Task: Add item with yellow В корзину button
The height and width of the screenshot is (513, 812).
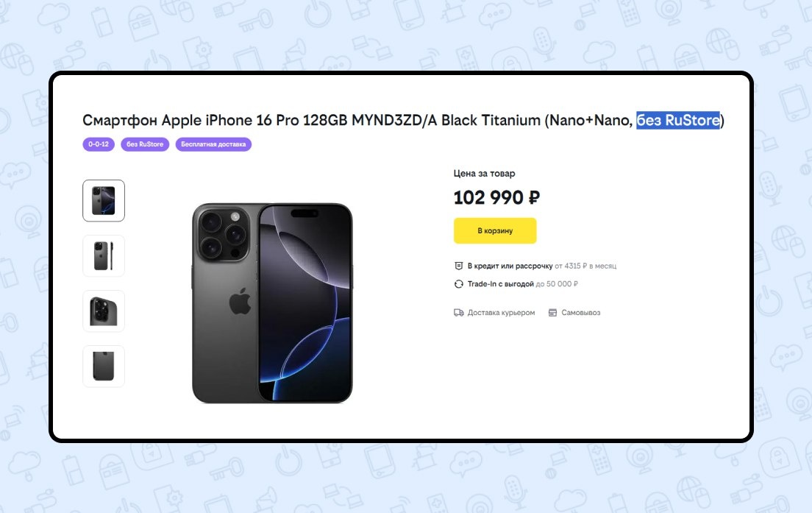Action: 495,230
